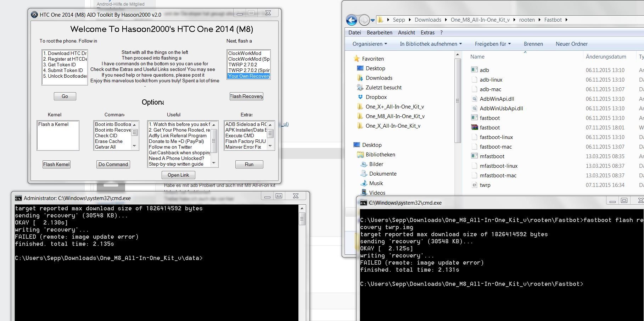Select "TWRP 2.7.0.2" in recovery list
644x321 pixels.
click(x=243, y=65)
